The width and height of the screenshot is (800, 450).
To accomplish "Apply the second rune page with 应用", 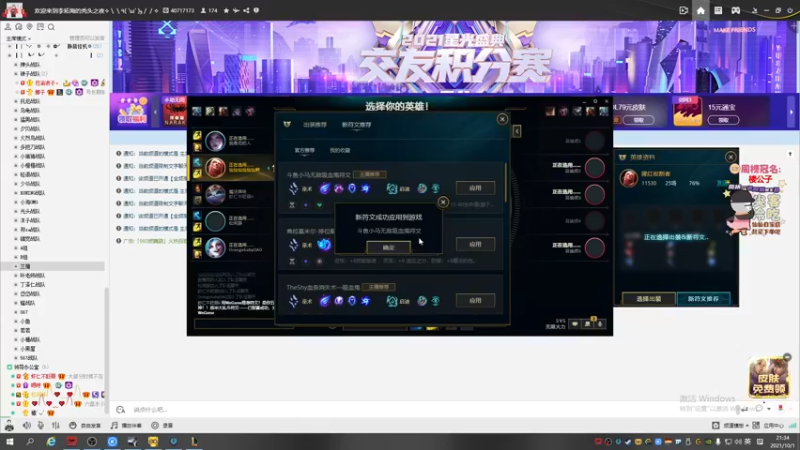I will (x=475, y=244).
